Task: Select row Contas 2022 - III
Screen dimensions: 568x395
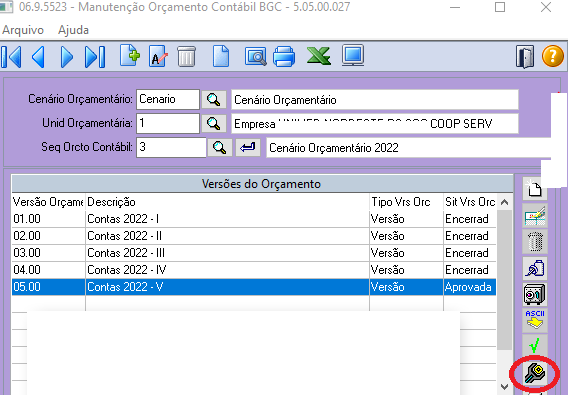Action: [x=254, y=253]
